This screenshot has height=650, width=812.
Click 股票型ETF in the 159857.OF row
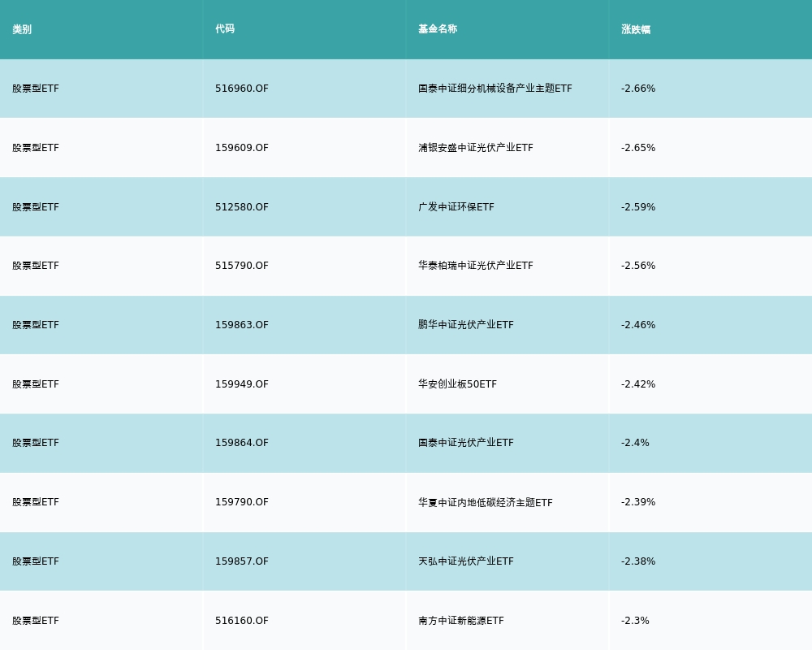(x=36, y=561)
